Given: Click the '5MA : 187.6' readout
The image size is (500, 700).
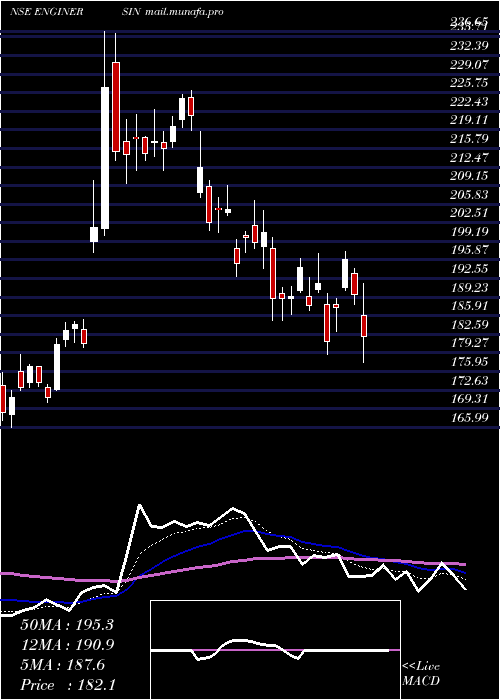Looking at the screenshot, I should 62,664.
